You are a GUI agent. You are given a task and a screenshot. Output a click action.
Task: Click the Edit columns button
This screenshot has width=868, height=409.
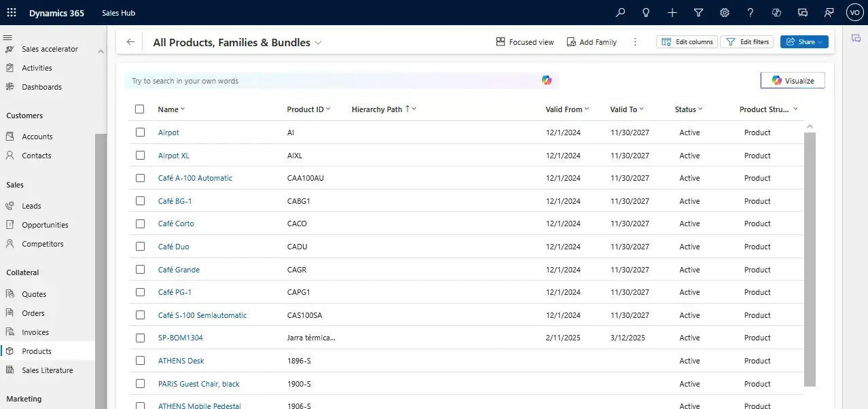point(687,42)
